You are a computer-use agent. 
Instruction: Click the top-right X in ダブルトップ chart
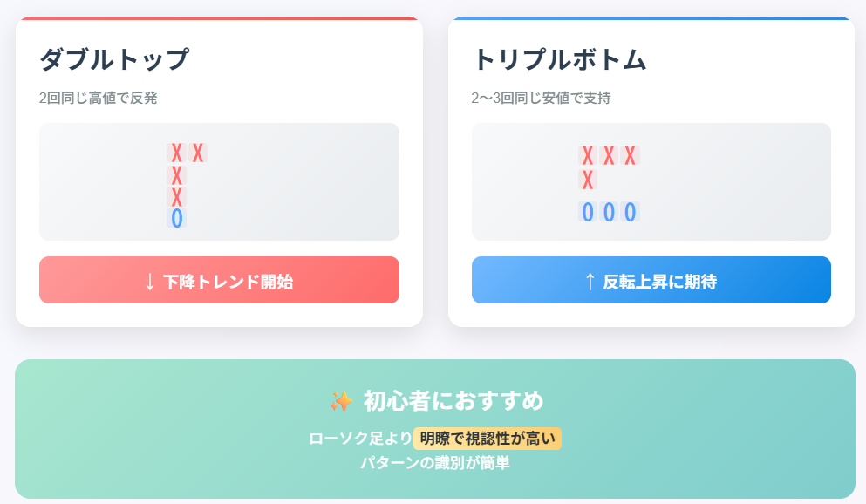point(198,153)
